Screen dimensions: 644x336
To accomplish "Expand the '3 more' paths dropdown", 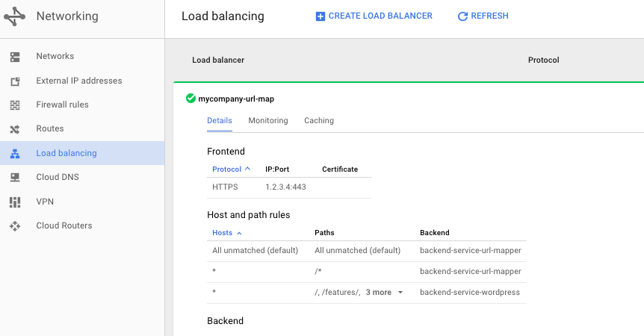I will click(384, 293).
